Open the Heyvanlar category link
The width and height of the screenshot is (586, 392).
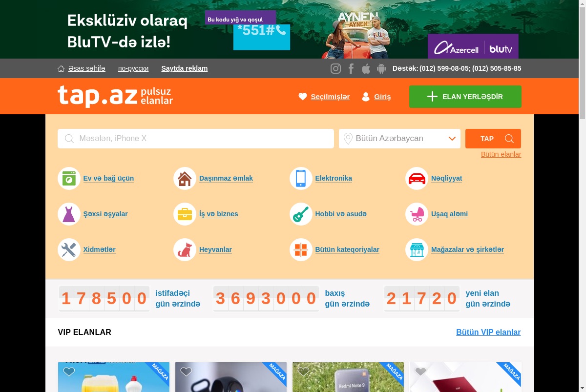click(x=215, y=249)
